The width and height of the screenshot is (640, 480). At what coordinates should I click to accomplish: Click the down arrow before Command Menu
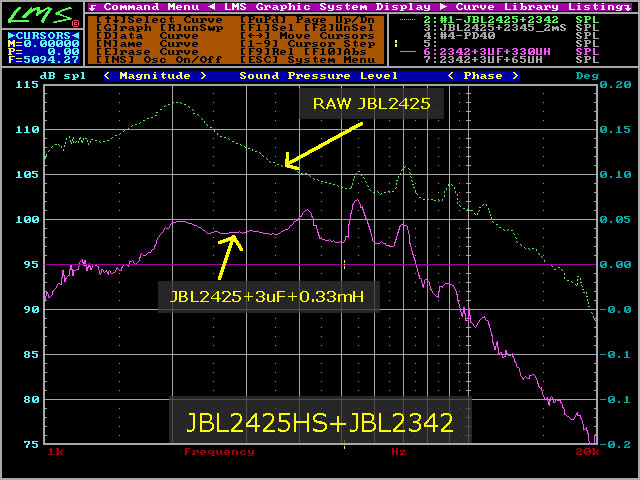(x=93, y=7)
